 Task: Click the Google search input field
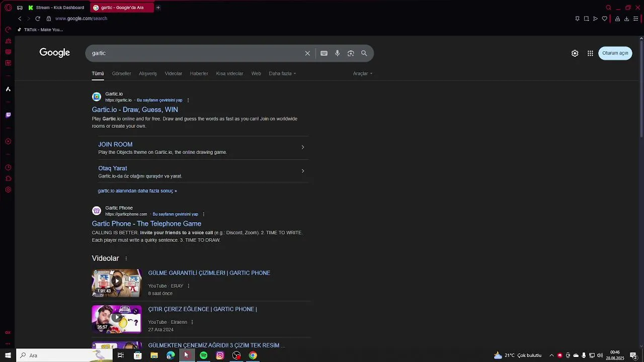coord(196,53)
